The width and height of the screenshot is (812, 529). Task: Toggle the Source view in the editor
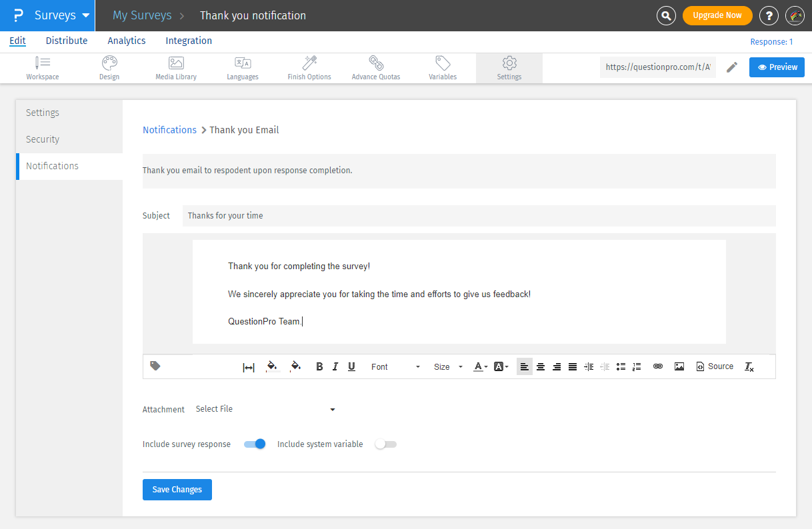click(715, 367)
